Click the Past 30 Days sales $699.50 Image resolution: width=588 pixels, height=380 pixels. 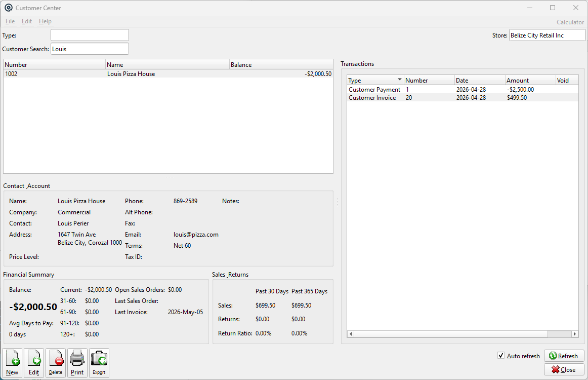click(266, 306)
